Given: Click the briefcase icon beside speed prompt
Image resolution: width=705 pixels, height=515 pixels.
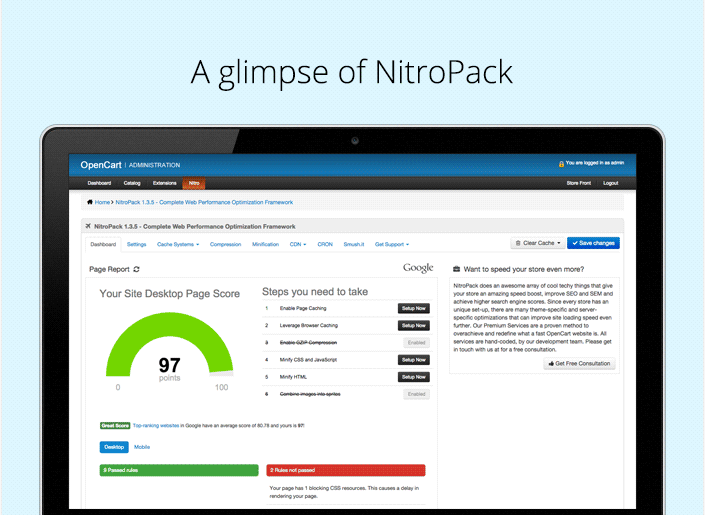Looking at the screenshot, I should point(456,269).
